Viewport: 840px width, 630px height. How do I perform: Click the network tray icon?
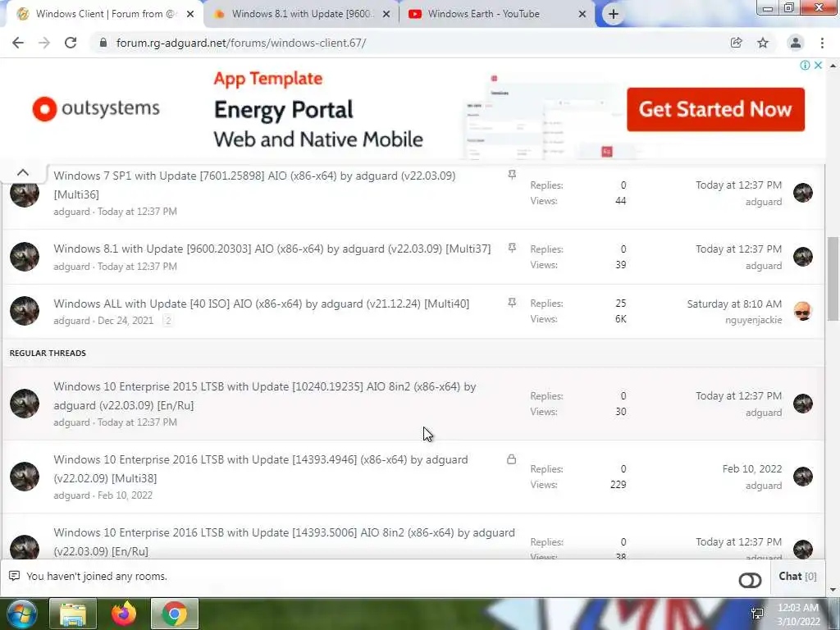click(757, 614)
